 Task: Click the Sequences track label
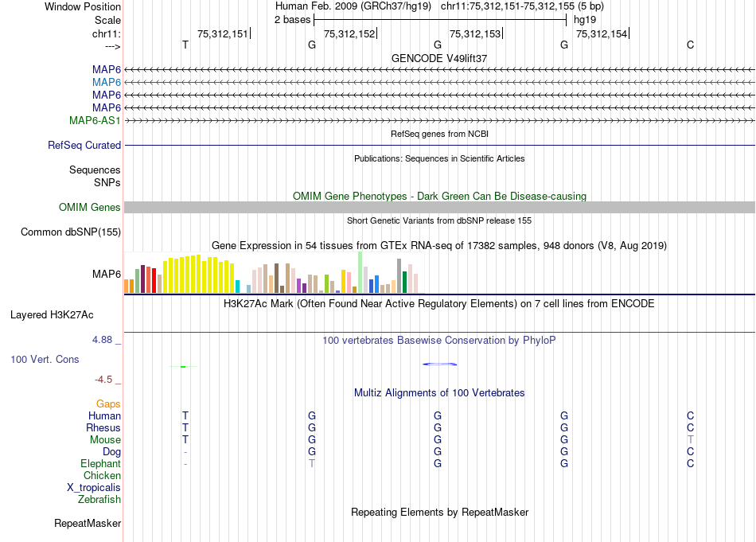click(x=95, y=170)
